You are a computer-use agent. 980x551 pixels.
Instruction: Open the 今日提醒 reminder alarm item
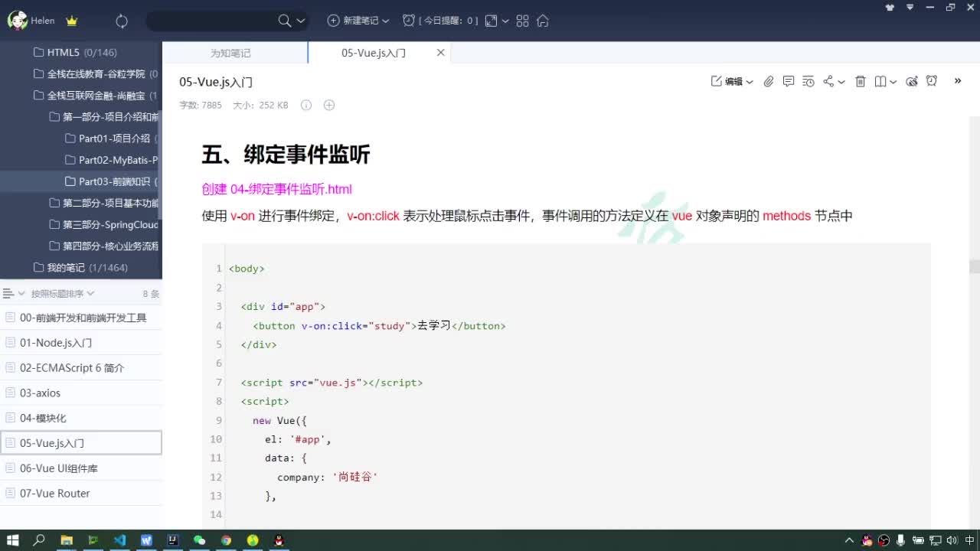[440, 21]
